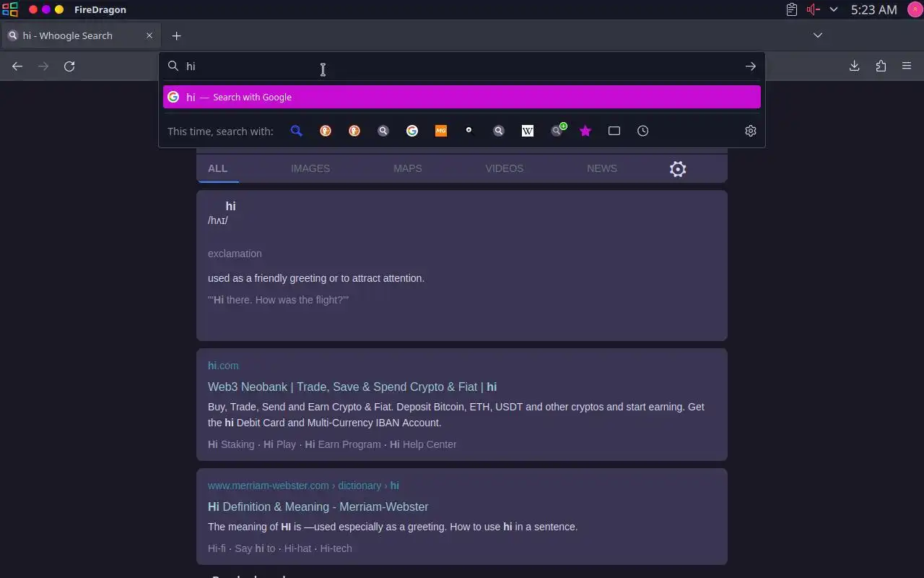Click the 'This time, search with:' label

[220, 131]
